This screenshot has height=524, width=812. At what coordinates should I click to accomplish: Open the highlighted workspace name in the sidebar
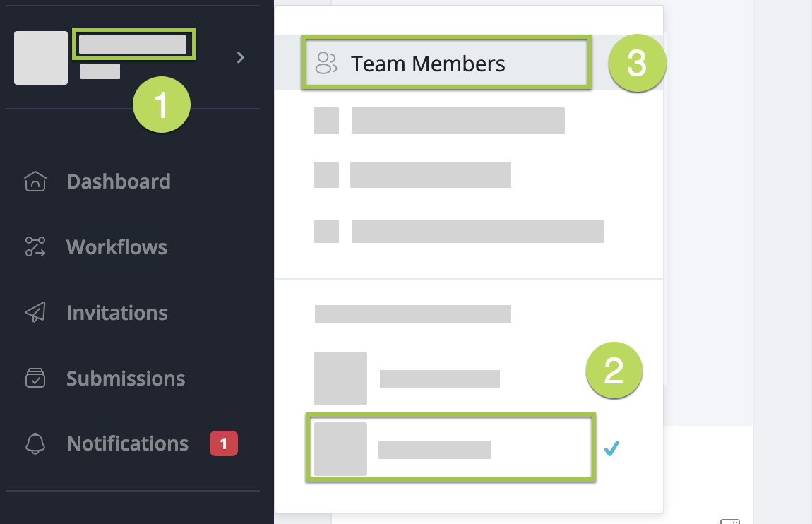(133, 44)
